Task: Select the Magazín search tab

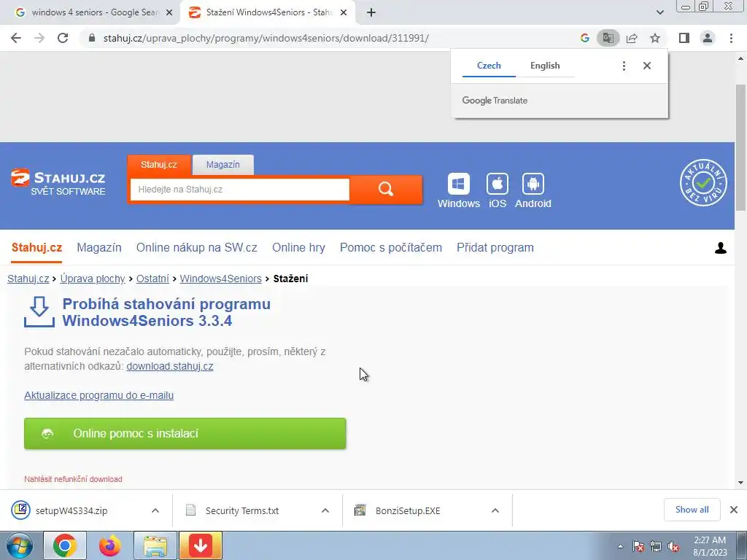Action: click(x=223, y=165)
